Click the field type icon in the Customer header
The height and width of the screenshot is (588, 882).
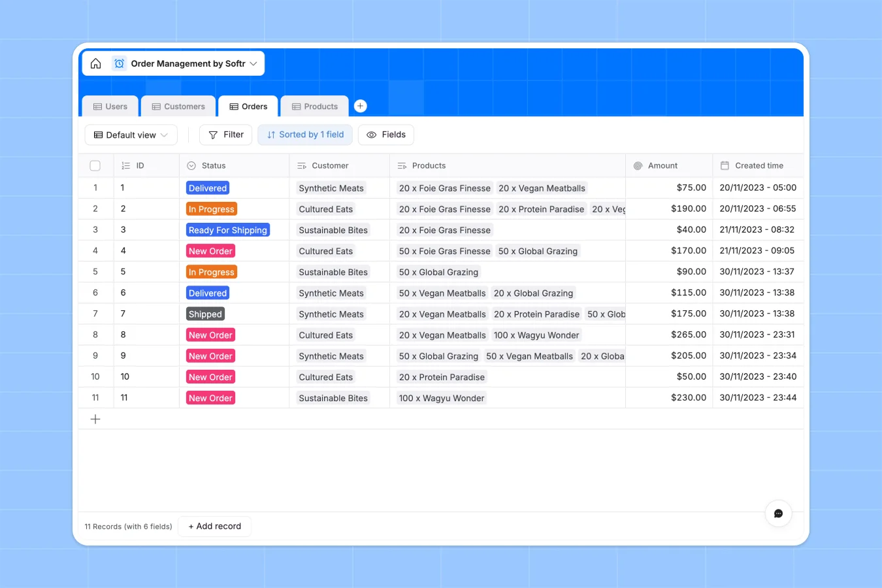(301, 165)
